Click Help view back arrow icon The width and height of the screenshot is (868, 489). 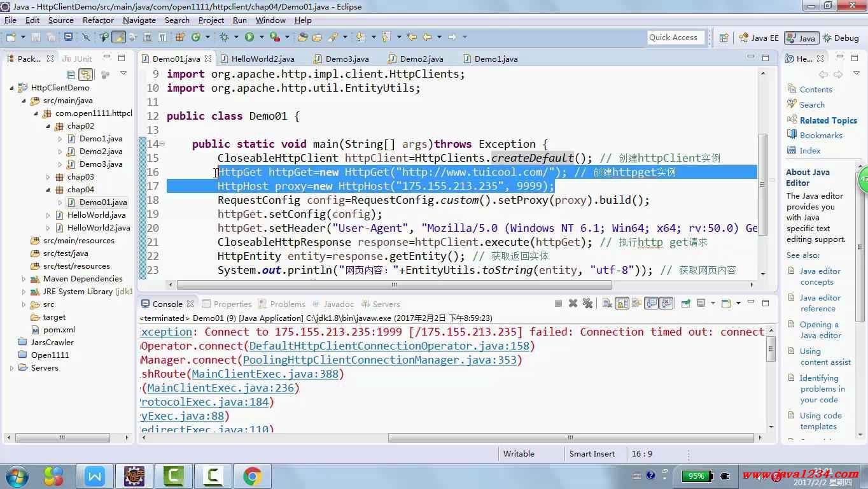point(823,74)
